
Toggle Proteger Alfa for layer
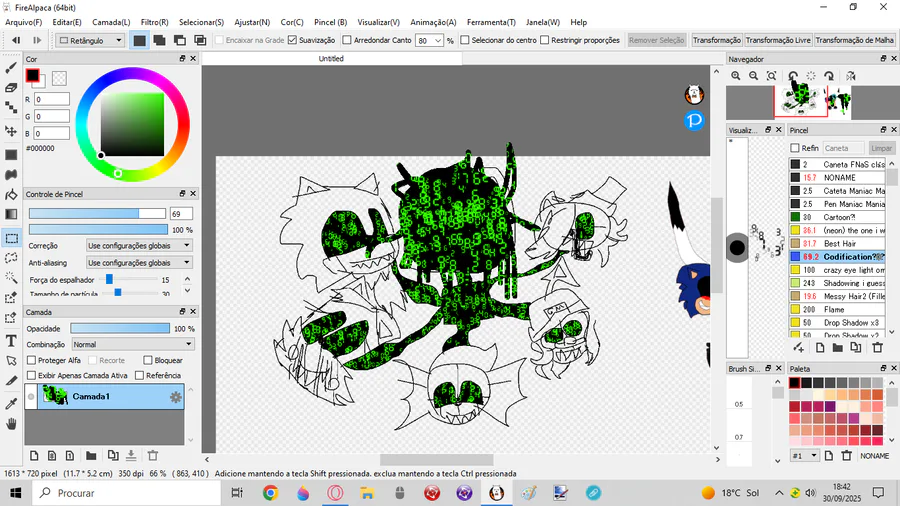point(32,360)
